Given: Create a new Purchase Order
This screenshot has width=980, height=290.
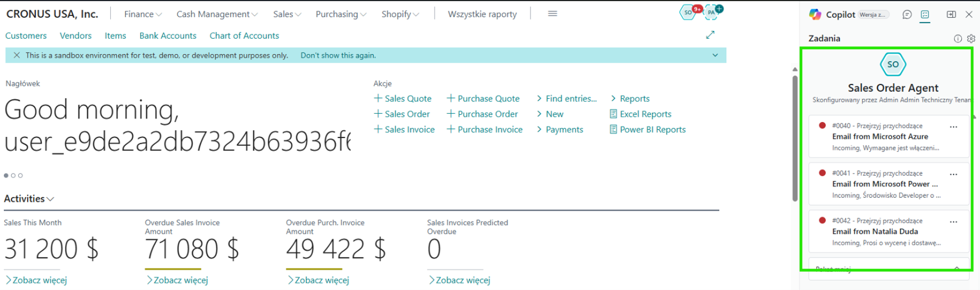Looking at the screenshot, I should pos(482,114).
